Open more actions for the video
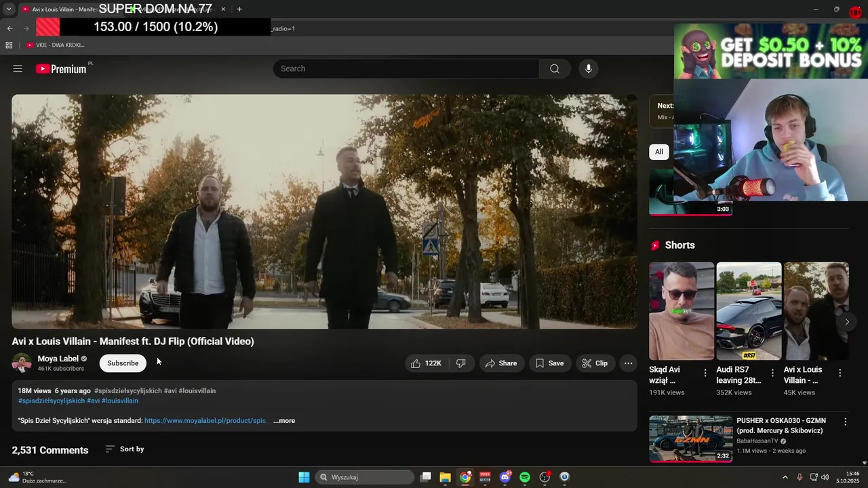 [x=629, y=363]
